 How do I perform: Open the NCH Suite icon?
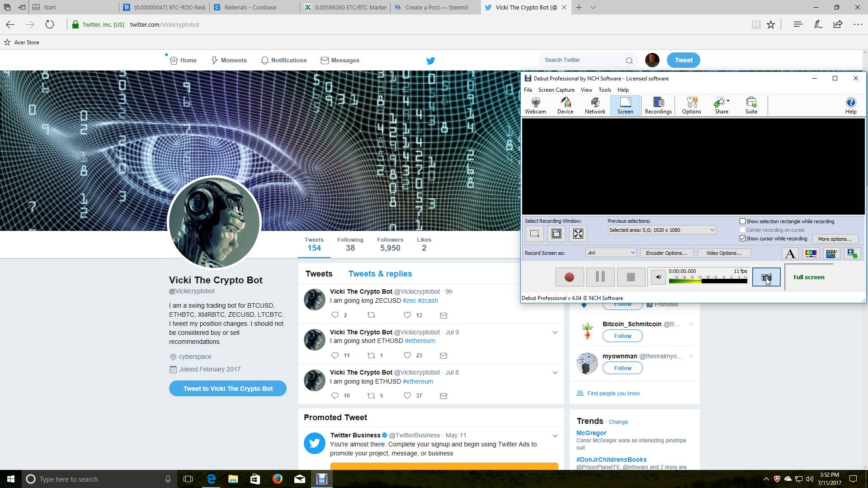(751, 106)
